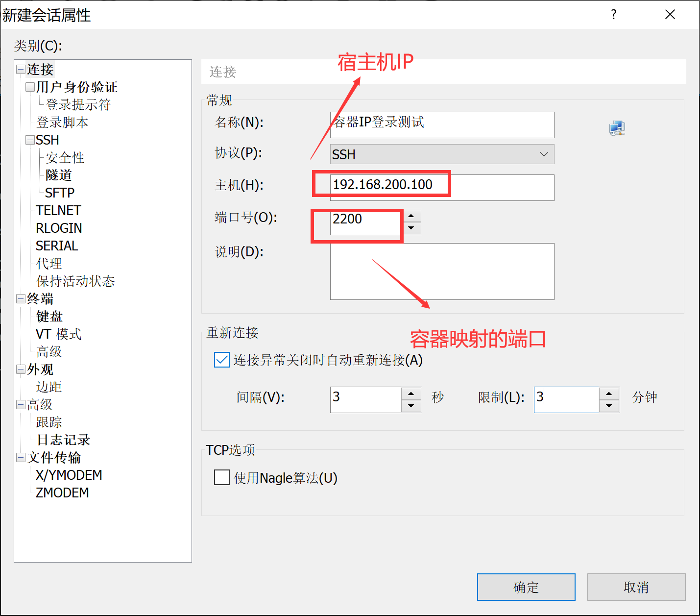Select 日志记录 tree item
This screenshot has width=700, height=616.
click(63, 440)
